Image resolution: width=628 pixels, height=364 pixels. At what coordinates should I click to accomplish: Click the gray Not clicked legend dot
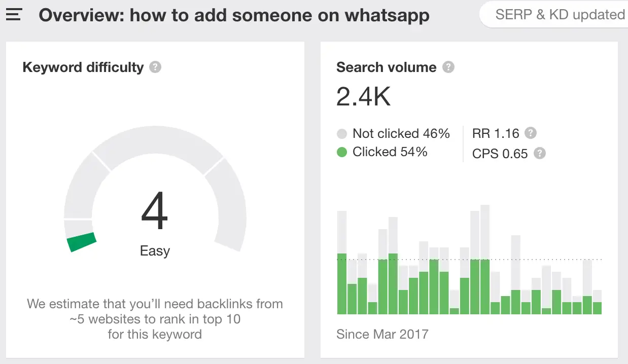[342, 134]
